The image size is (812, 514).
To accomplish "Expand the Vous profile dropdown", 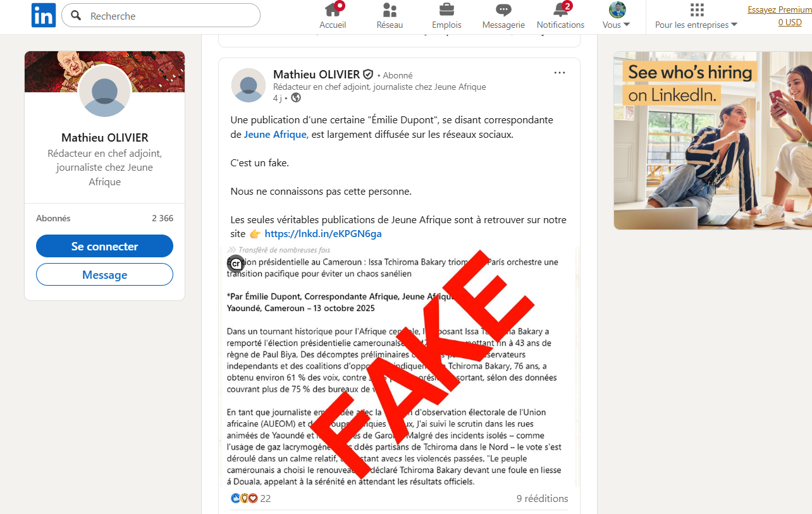I will tap(617, 16).
